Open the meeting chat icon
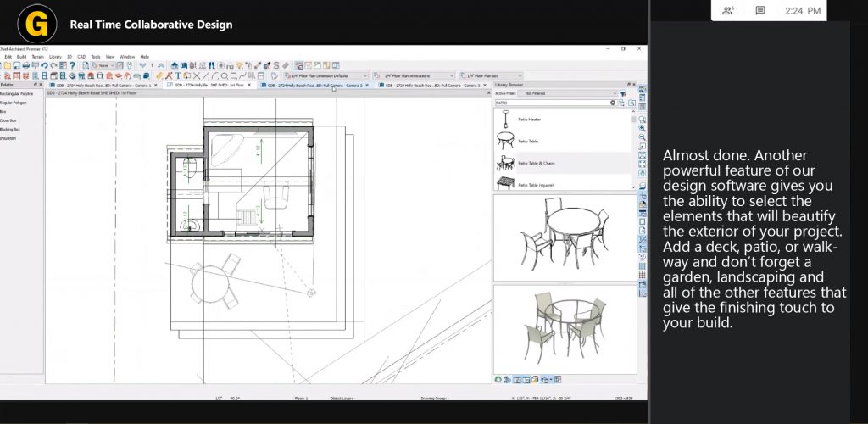This screenshot has height=424, width=868. (760, 10)
